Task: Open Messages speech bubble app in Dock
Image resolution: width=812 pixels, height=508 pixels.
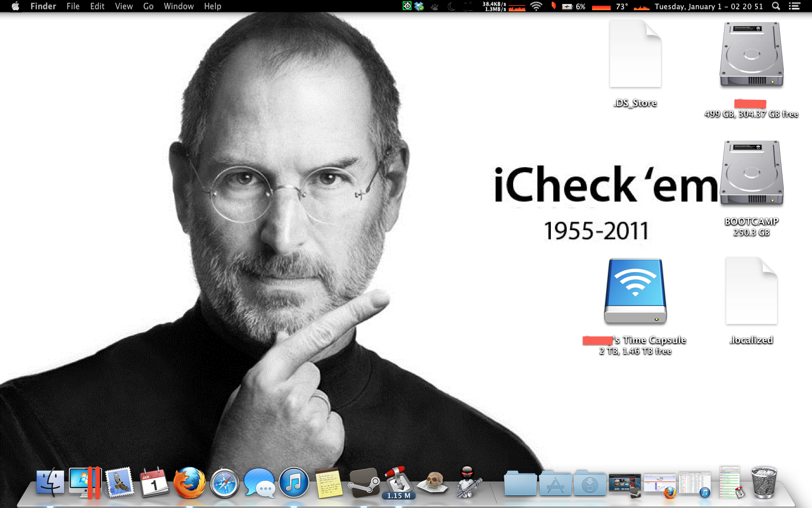Action: click(x=259, y=483)
